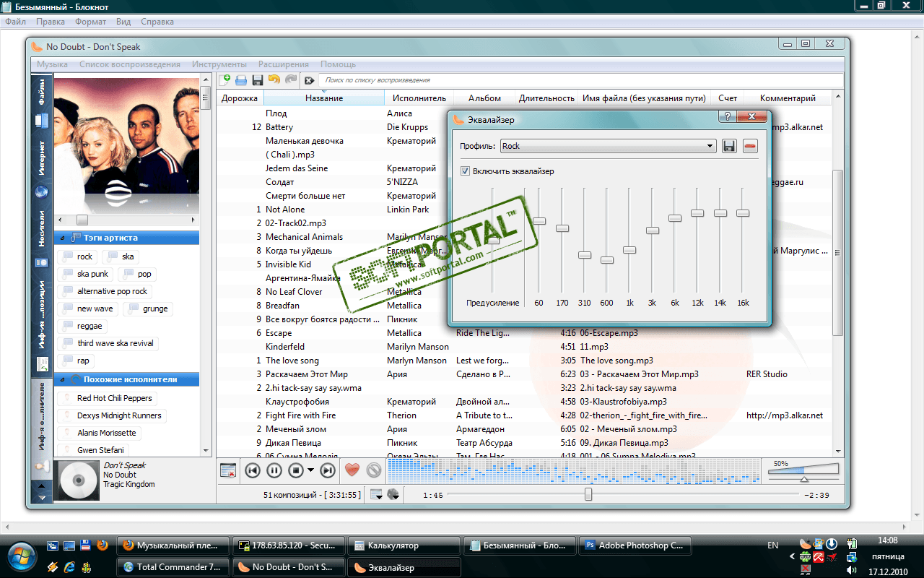This screenshot has height=578, width=924.
Task: Open the repeat mode icon in status bar
Action: coord(376,495)
